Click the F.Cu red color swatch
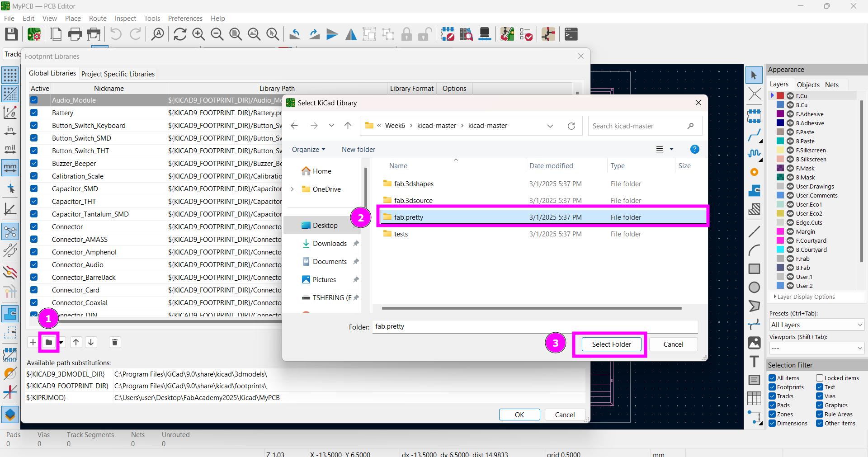Viewport: 868px width, 457px height. click(780, 96)
